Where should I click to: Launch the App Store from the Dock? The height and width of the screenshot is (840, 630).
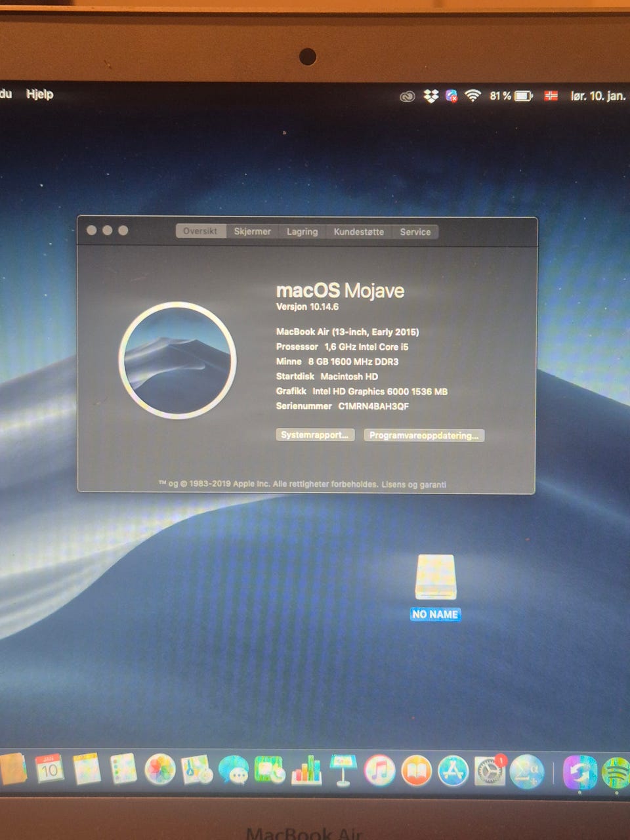point(453,772)
